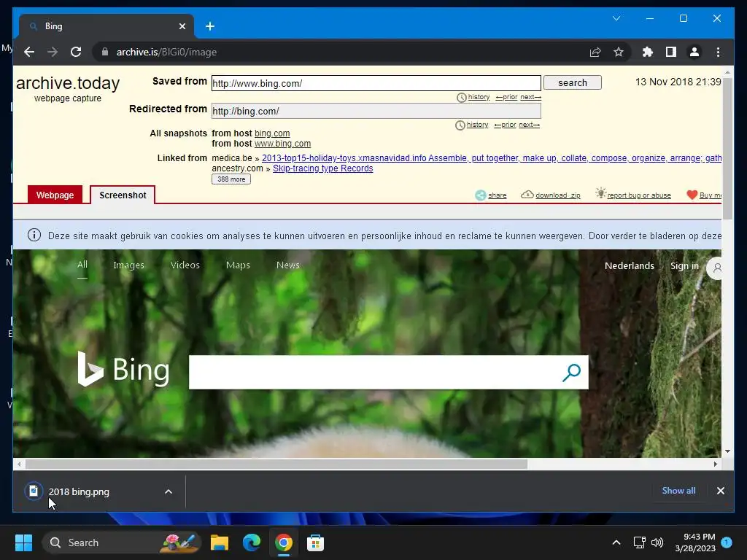Click the Saved from URL field
The image size is (747, 560).
point(376,83)
